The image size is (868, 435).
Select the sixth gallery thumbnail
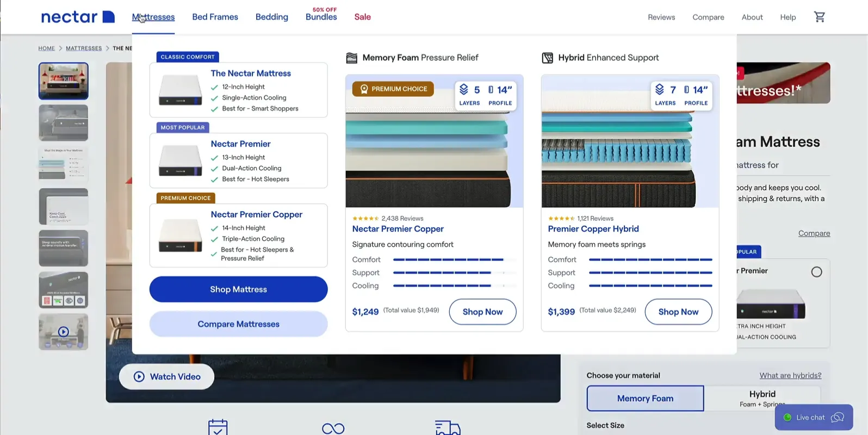tap(63, 290)
